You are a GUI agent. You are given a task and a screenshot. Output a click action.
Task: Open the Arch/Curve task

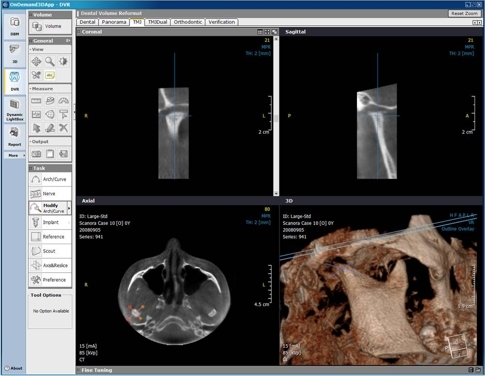[50, 179]
